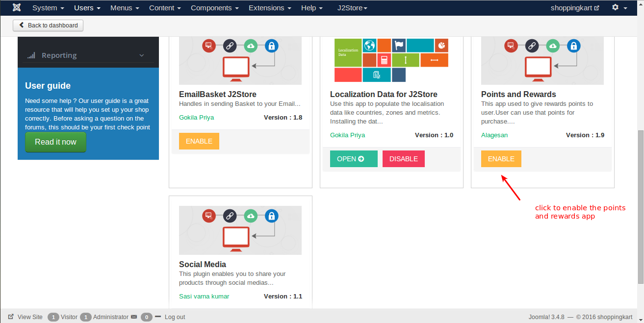
Task: Open the Components menu
Action: 214,8
